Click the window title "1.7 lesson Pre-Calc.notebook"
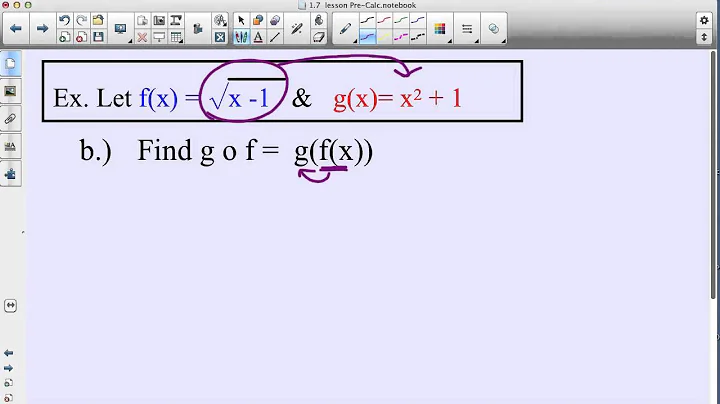The width and height of the screenshot is (720, 404). click(362, 5)
